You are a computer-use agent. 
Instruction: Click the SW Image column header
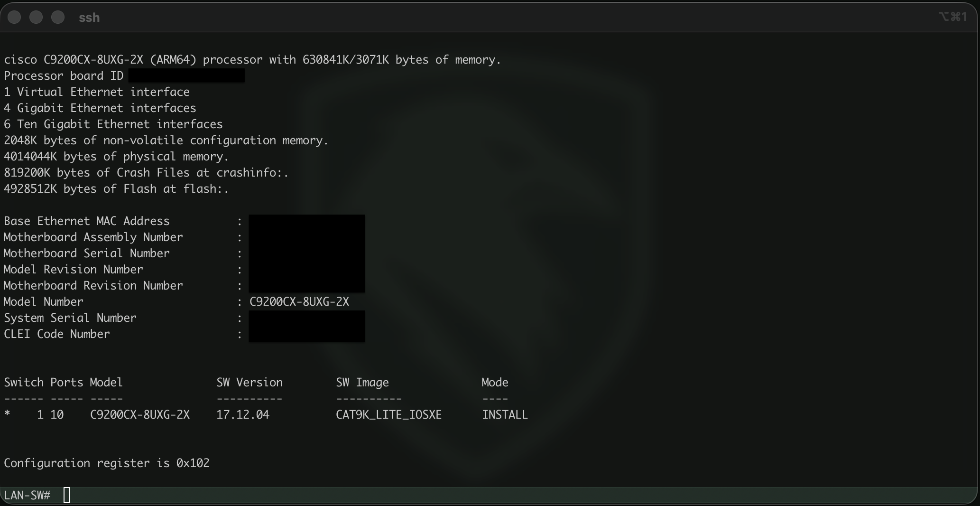[x=362, y=383]
